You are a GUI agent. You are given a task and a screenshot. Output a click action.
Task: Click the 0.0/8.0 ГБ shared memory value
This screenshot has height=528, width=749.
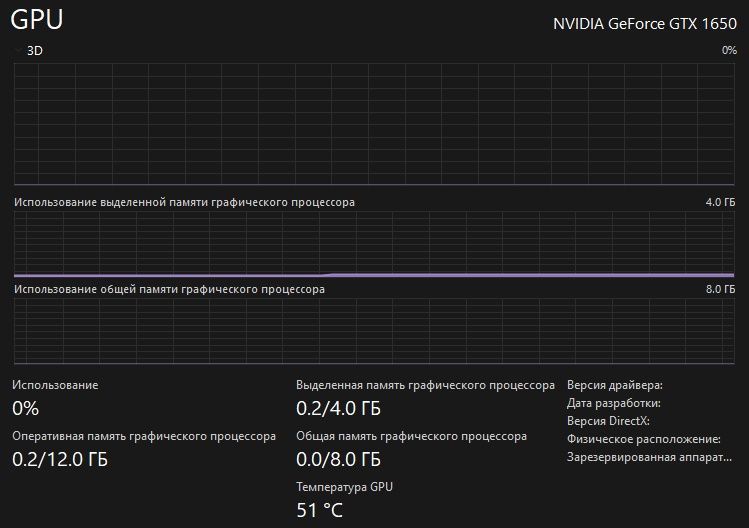(338, 460)
